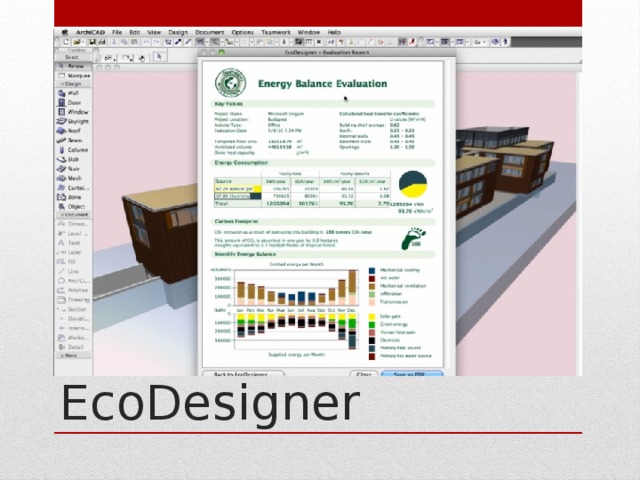
Task: Select the Zone tool
Action: coord(73,197)
